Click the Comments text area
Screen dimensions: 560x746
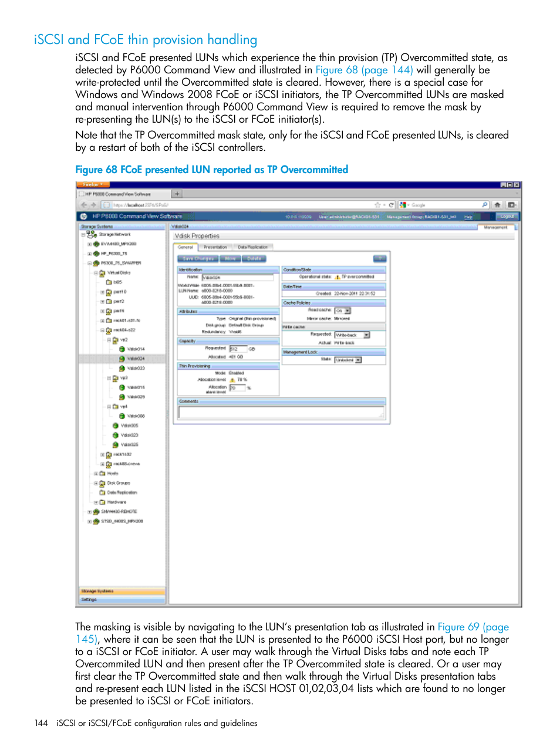click(282, 412)
